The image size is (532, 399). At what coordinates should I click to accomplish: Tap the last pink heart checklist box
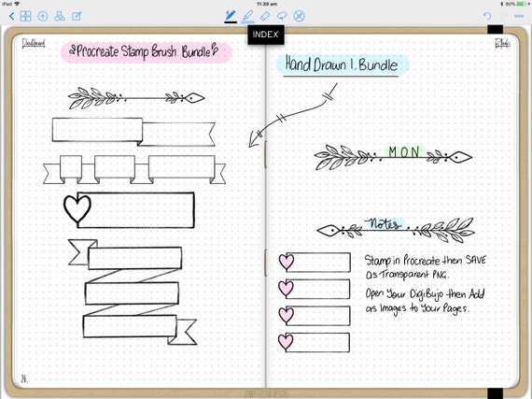pyautogui.click(x=315, y=342)
